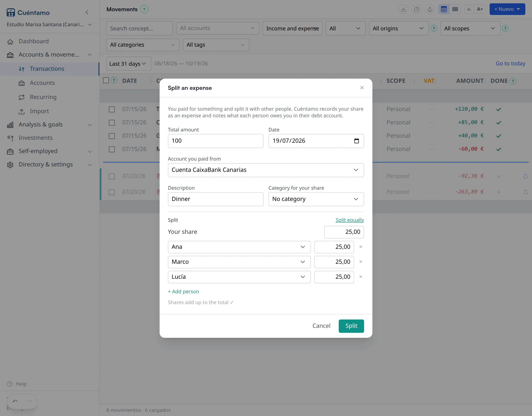This screenshot has height=416, width=532.
Task: Open the Last 31 days range dropdown
Action: pos(128,64)
